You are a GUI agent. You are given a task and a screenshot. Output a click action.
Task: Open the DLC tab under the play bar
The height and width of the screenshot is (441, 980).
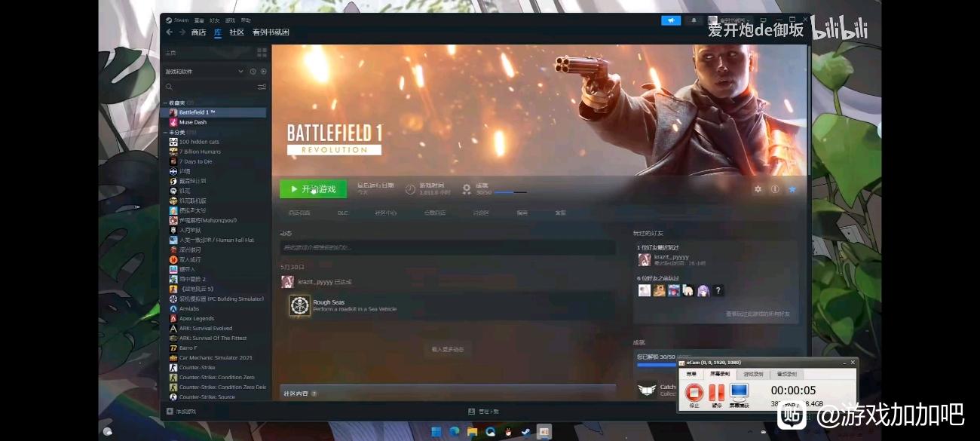click(343, 213)
